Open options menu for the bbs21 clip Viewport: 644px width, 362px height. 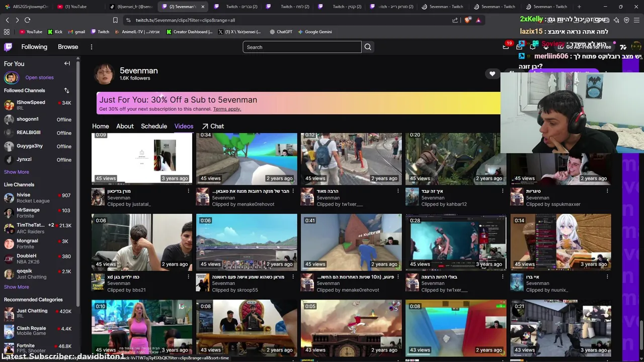(188, 277)
